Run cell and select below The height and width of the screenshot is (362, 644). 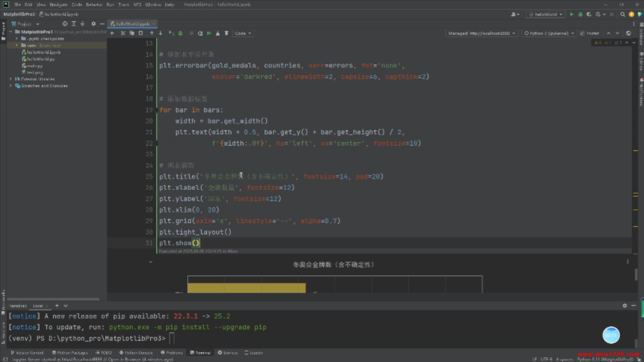171,33
